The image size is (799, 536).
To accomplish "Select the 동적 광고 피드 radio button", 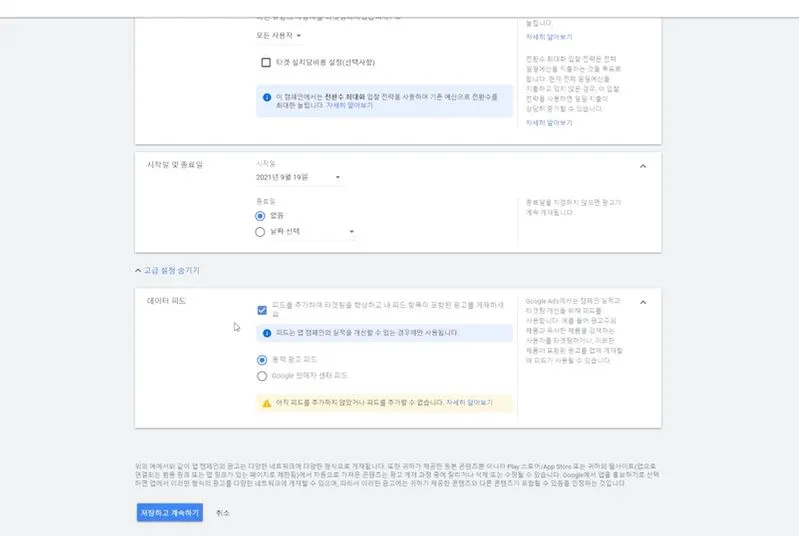I will pos(262,360).
